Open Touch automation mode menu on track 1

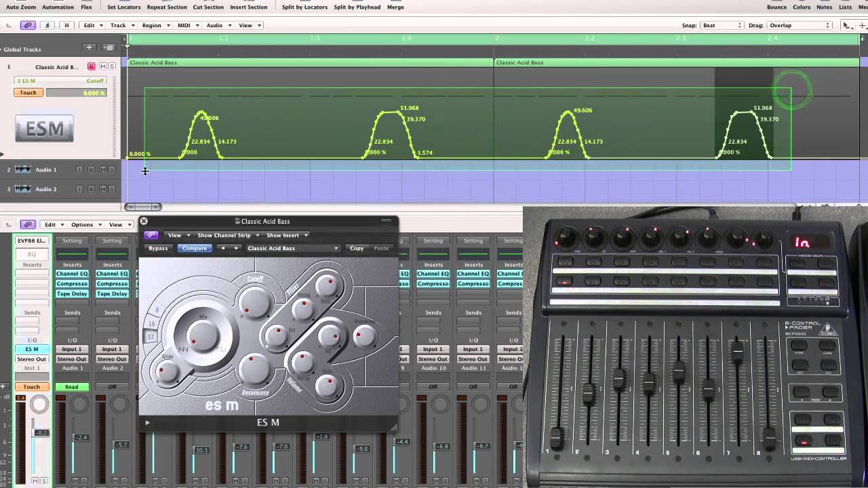28,93
